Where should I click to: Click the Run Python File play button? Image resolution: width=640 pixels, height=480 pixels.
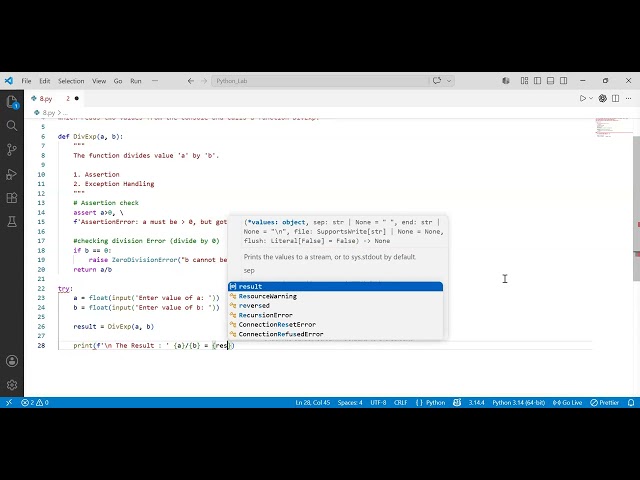tap(582, 98)
